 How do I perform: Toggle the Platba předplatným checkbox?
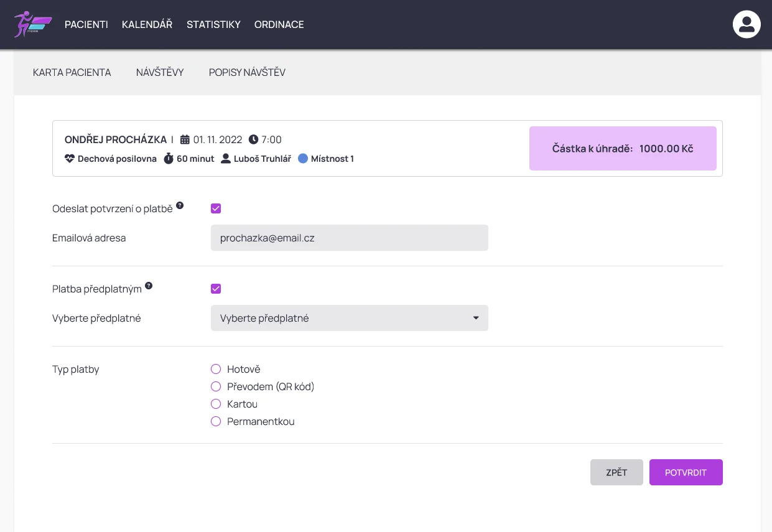[216, 289]
